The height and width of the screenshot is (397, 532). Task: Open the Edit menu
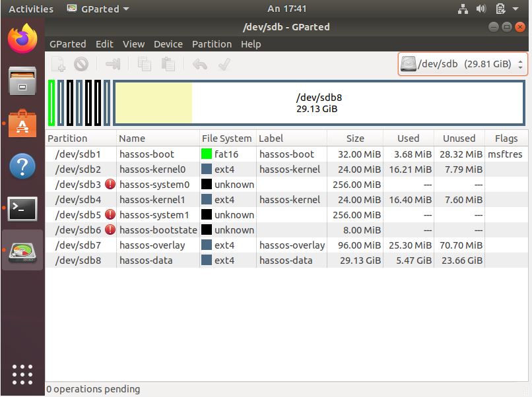(x=104, y=44)
